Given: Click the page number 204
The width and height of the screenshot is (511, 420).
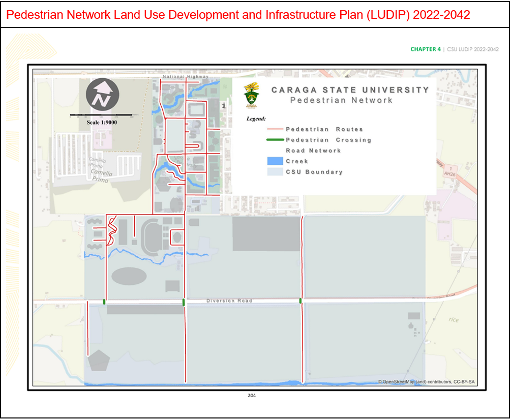Looking at the screenshot, I should (252, 396).
